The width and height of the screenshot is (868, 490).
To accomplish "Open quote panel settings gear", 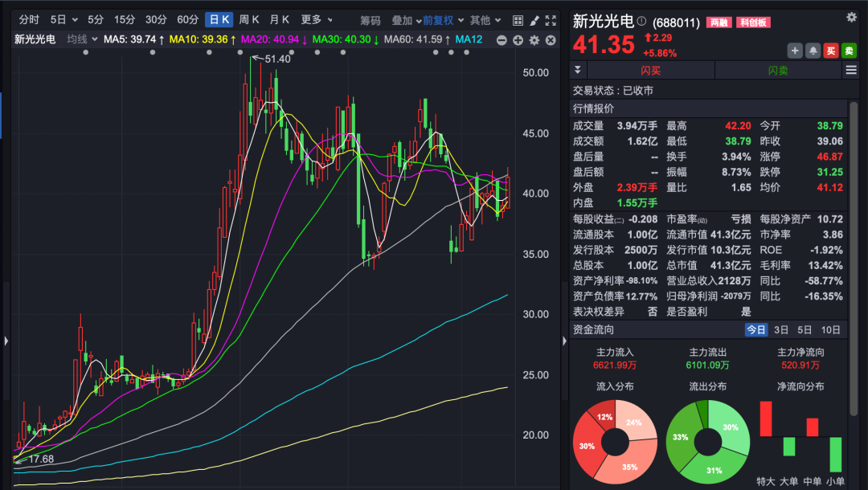I will click(851, 17).
